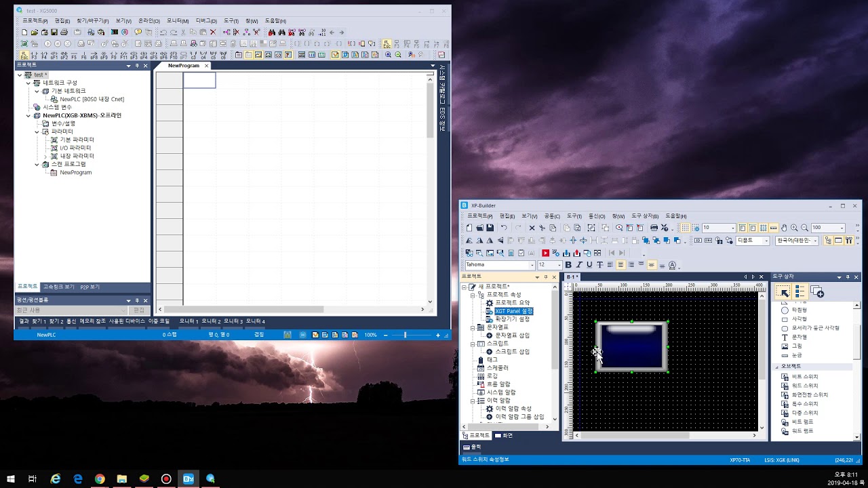Toggle Underline formatting in XP-Builder
The height and width of the screenshot is (488, 868).
[589, 265]
